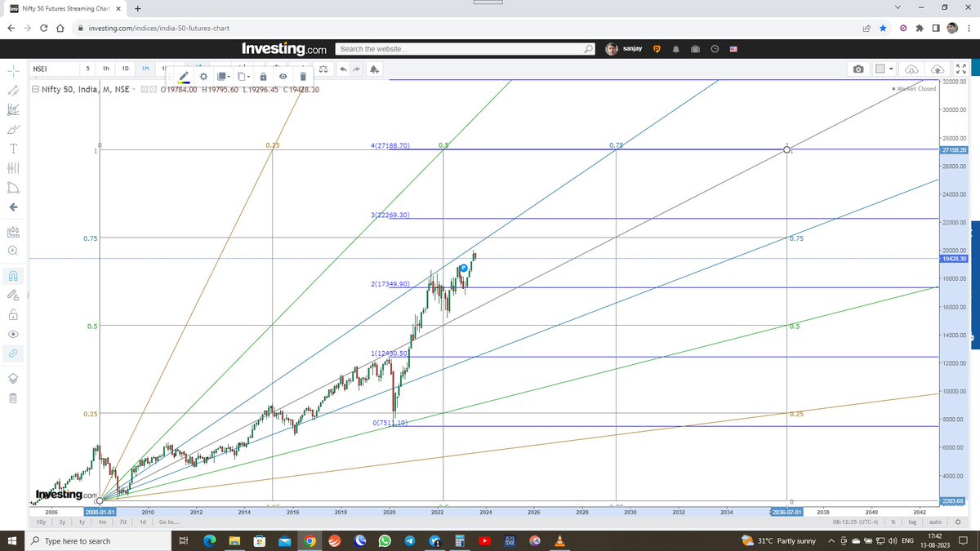Select the 5 minute interval

click(87, 69)
